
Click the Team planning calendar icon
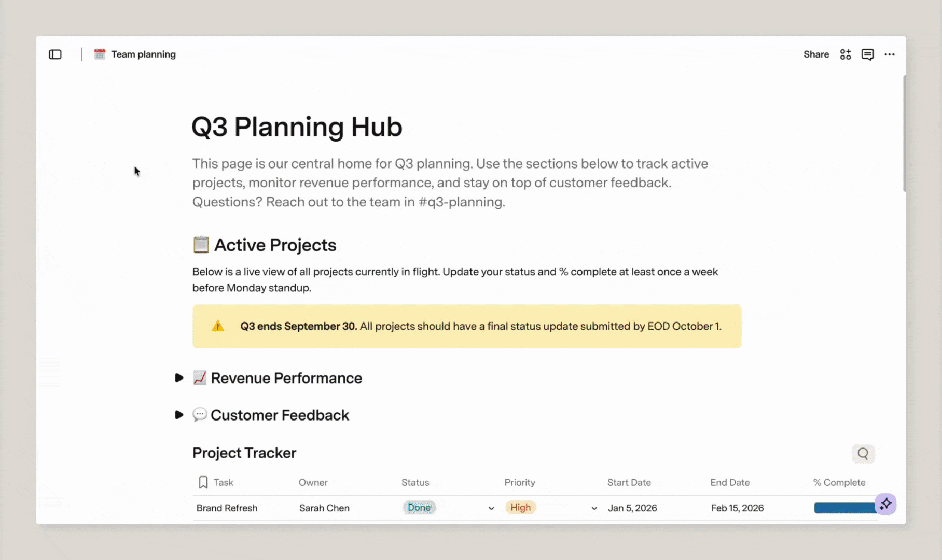click(x=100, y=54)
